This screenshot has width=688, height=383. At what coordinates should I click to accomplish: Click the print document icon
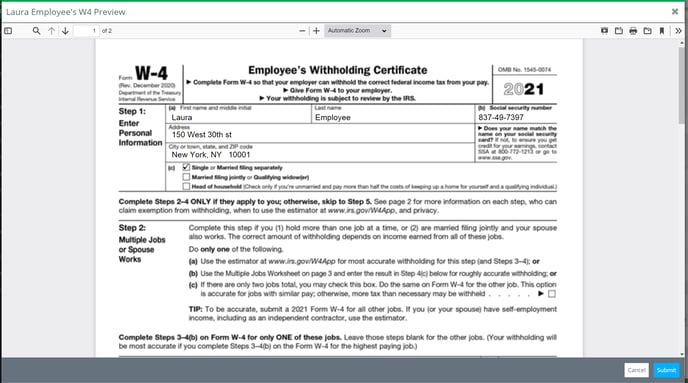pos(633,31)
